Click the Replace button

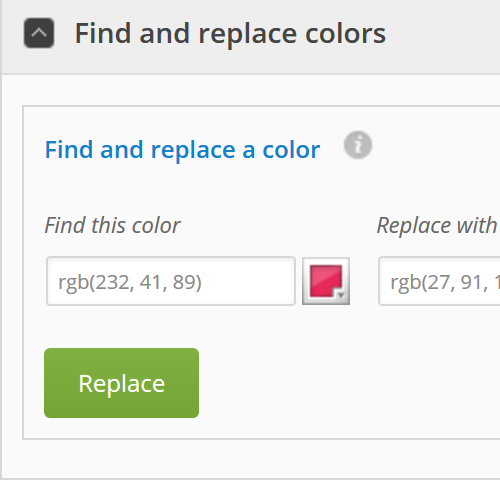coord(121,383)
